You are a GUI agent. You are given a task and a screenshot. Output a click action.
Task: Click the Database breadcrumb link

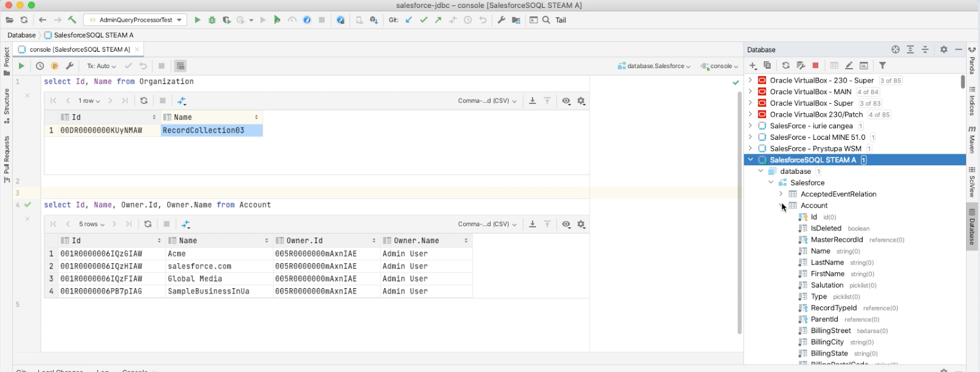click(21, 35)
